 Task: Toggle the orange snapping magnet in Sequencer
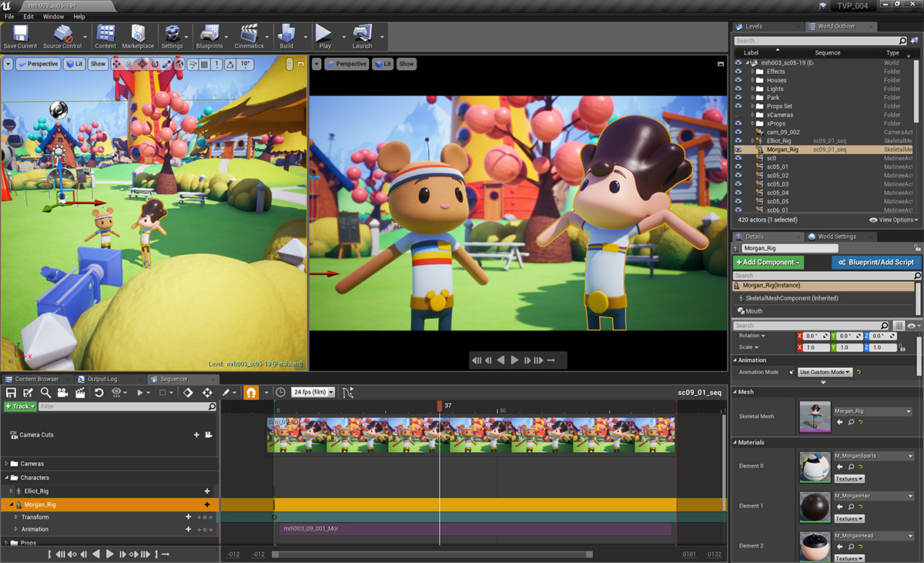coord(251,393)
